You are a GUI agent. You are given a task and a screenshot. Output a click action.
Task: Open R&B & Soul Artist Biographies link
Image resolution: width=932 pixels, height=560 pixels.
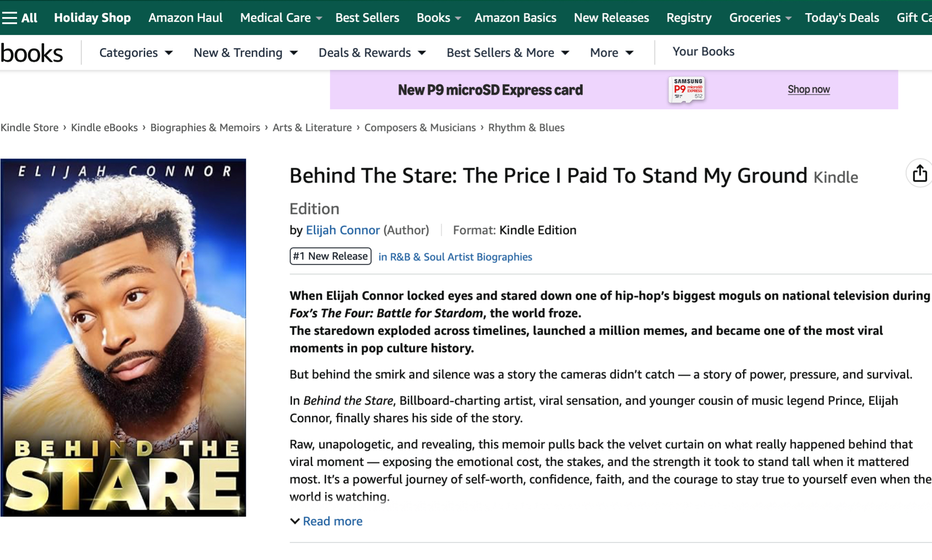click(x=455, y=257)
